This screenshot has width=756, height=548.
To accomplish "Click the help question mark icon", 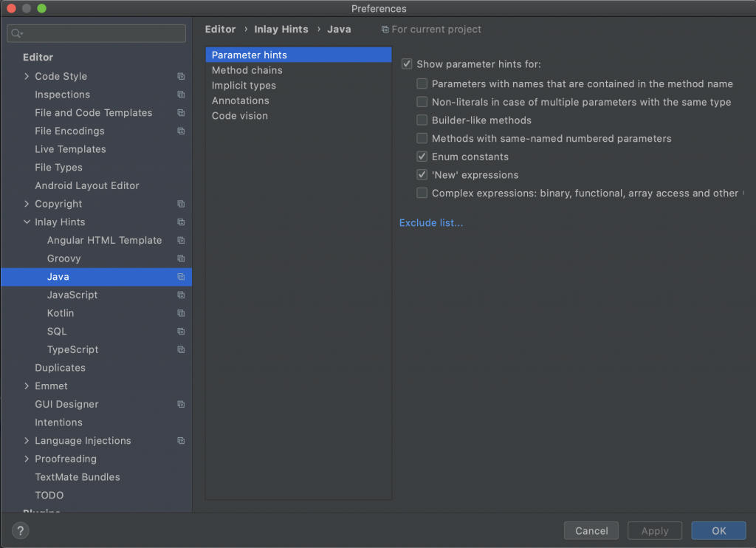I will [21, 530].
